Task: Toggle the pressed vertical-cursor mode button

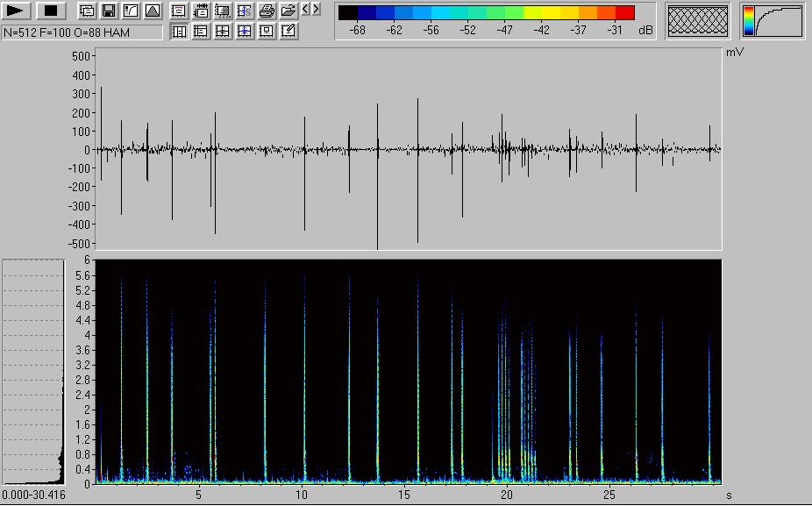Action: [179, 32]
